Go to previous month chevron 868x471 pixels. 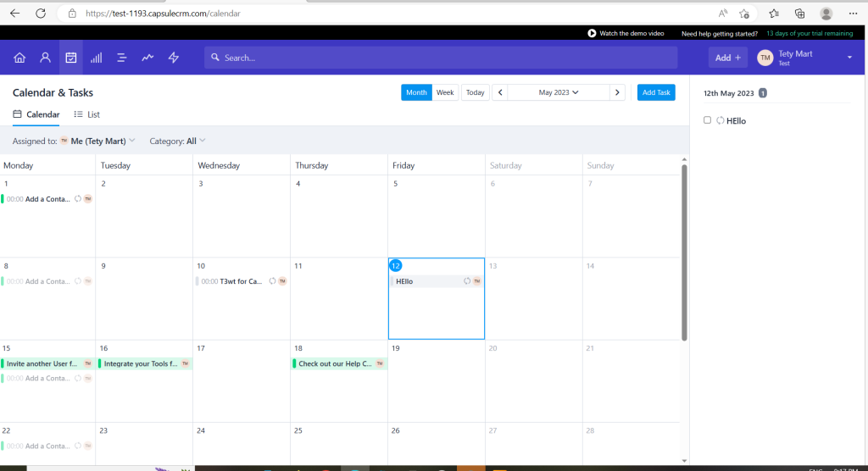[x=500, y=92]
